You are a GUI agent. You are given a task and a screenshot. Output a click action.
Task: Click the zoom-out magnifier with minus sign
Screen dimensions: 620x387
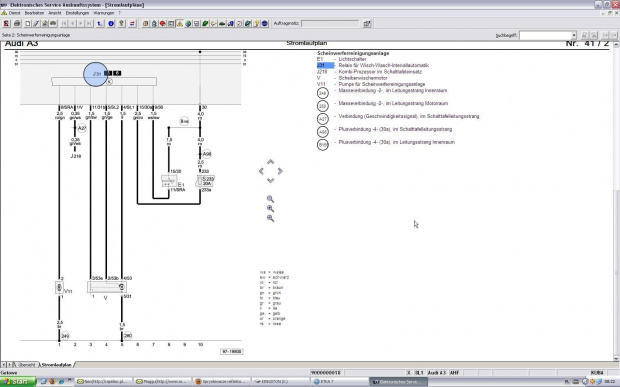coord(270,218)
